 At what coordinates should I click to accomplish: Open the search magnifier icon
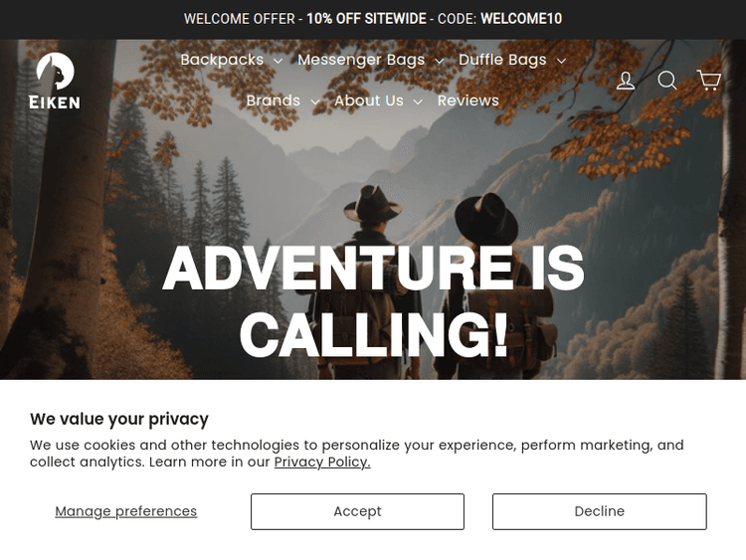coord(667,80)
